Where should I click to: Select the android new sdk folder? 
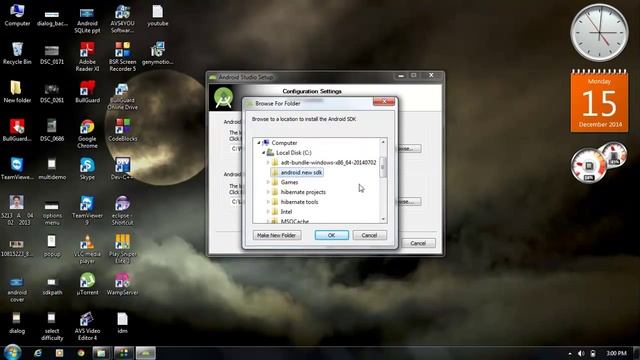[297, 172]
